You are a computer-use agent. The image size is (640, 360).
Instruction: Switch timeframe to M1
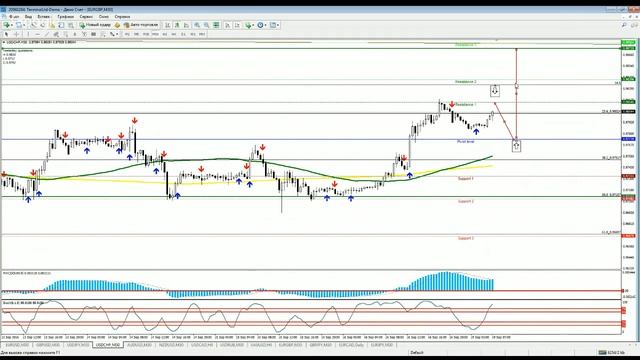click(127, 34)
